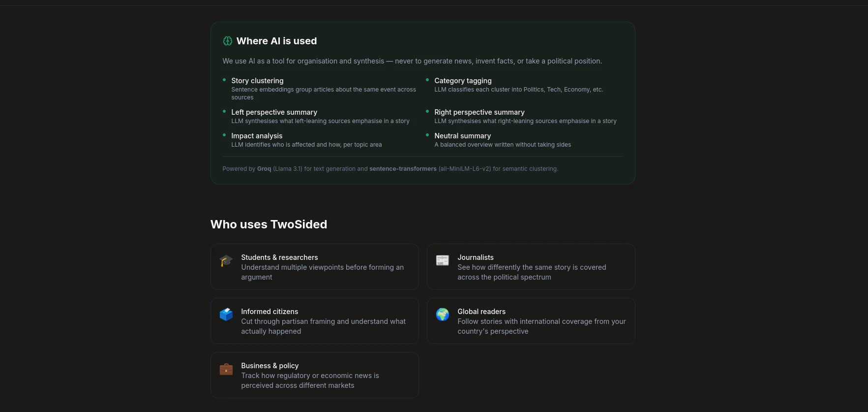Click the briefcase icon for Business & policy
Screen dimensions: 868x412
(x=226, y=369)
